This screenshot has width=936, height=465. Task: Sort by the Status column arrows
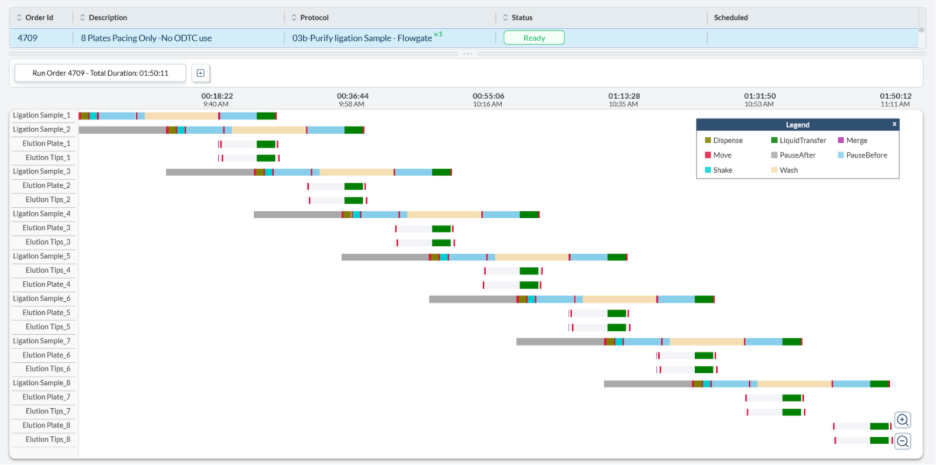503,17
